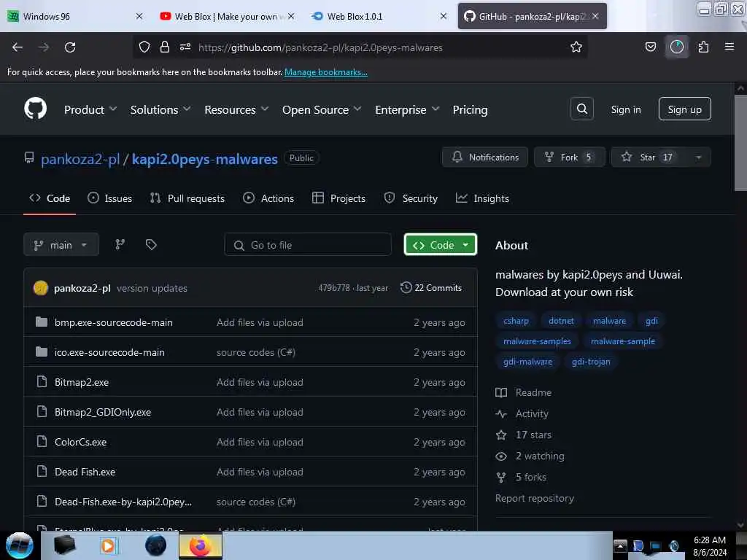Switch to the Actions tab
This screenshot has height=560, width=747.
click(x=268, y=198)
